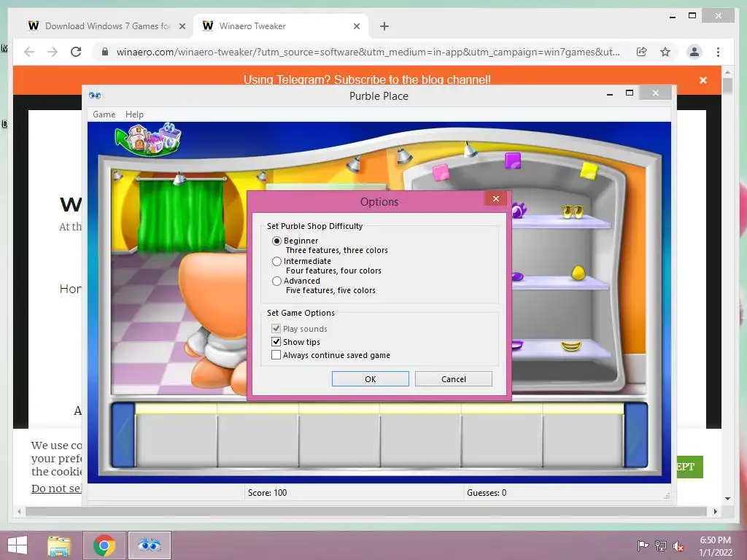
Task: Pick the pink color swatch on shelf
Action: pyautogui.click(x=441, y=172)
